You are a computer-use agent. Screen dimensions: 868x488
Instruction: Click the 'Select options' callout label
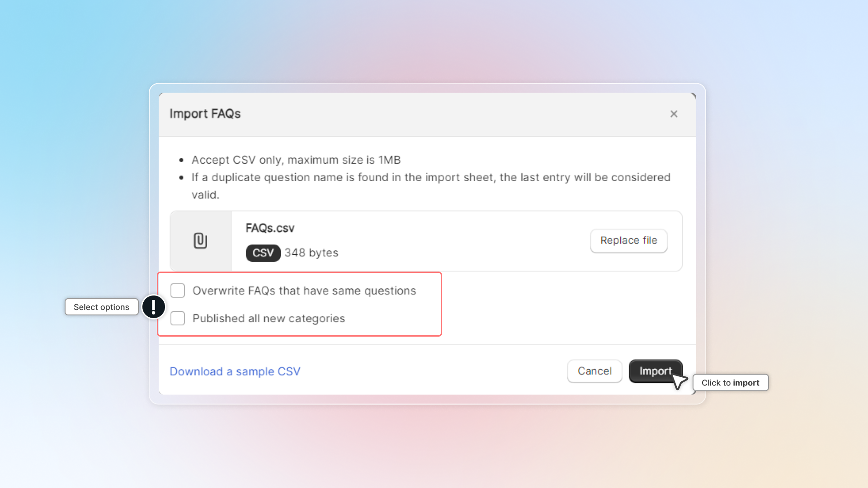(101, 307)
